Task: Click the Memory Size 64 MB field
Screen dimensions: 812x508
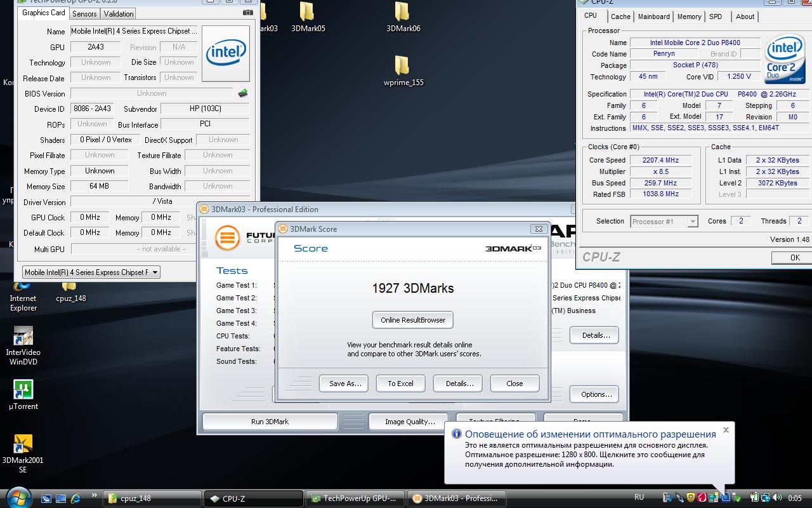Action: [x=98, y=186]
